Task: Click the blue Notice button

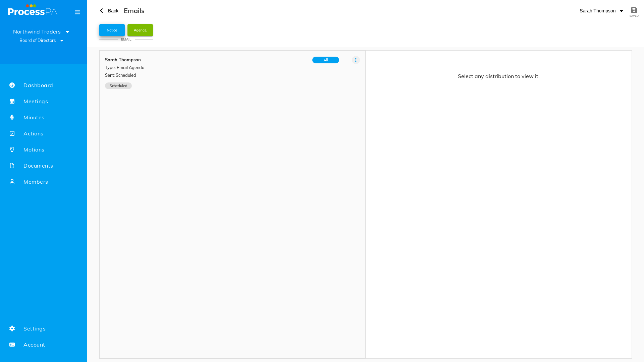Action: click(x=112, y=30)
